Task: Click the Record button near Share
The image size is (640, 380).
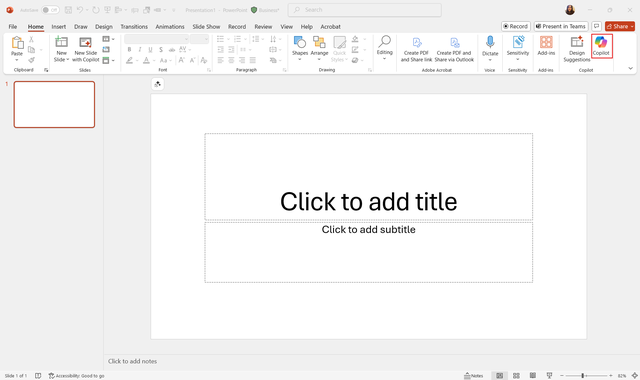Action: coord(516,26)
